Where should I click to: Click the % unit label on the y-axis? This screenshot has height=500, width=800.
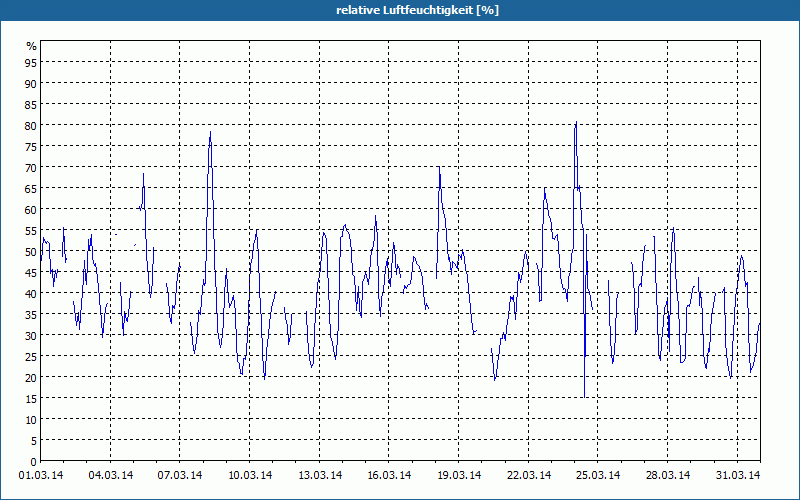coord(32,46)
